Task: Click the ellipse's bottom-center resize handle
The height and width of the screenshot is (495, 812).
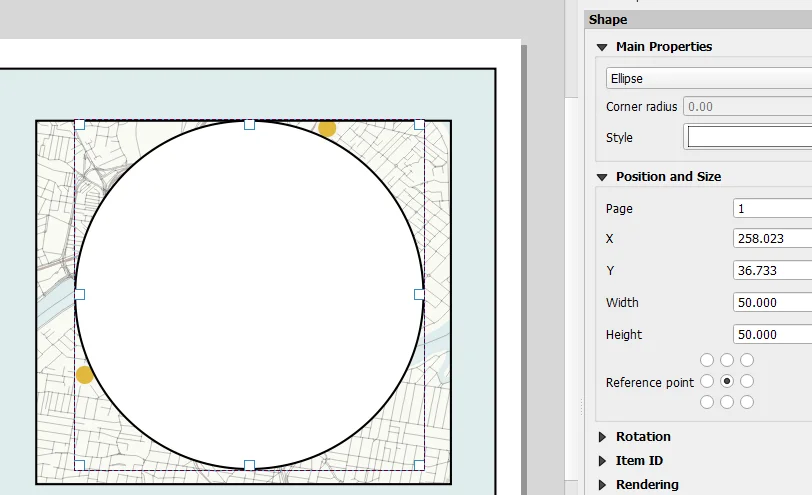Action: coord(249,465)
